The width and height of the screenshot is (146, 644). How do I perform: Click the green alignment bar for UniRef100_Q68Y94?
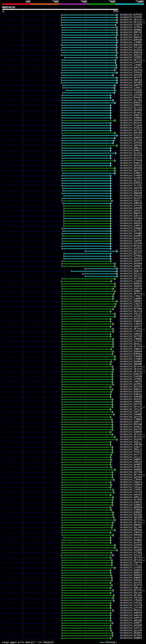(x=90, y=145)
